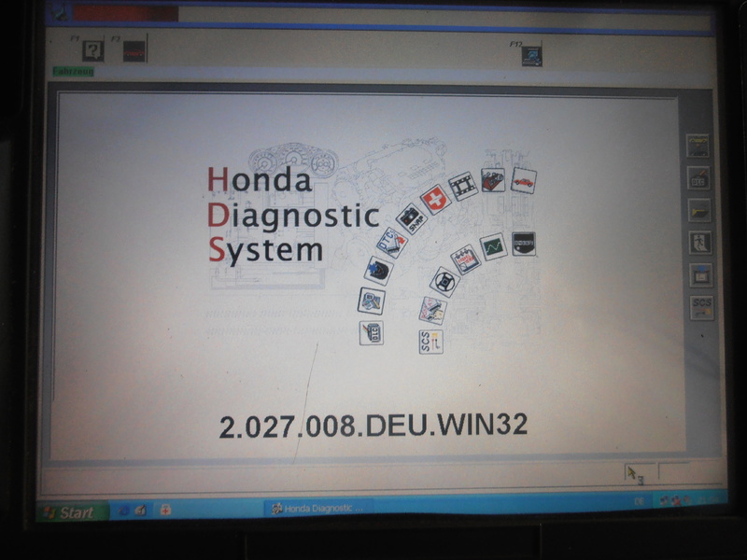Screen dimensions: 747x560
Task: Click the DE language indicator in taskbar
Action: 639,501
